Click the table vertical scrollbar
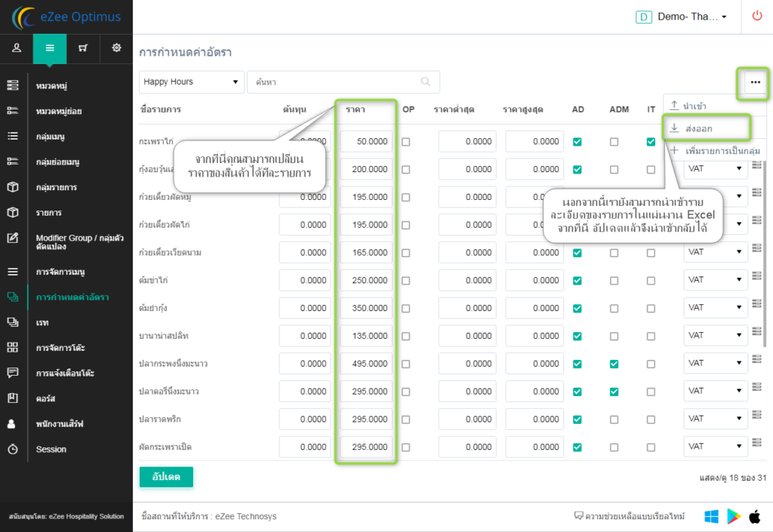The width and height of the screenshot is (773, 532). tap(764, 254)
